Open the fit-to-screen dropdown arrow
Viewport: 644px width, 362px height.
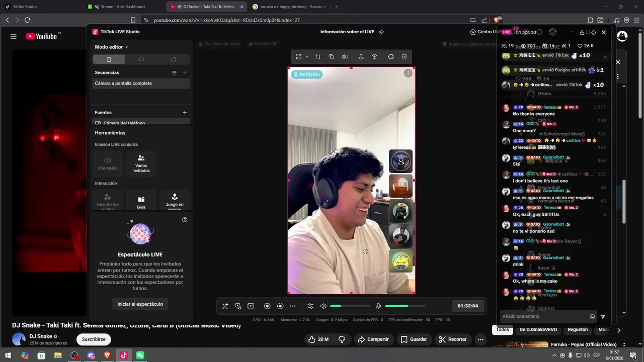click(x=307, y=57)
